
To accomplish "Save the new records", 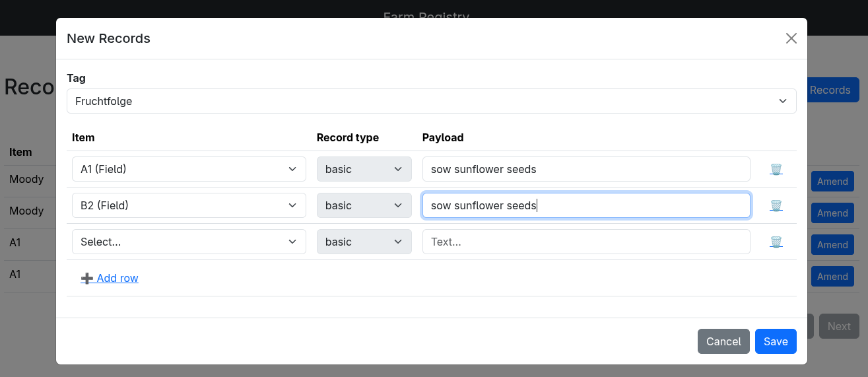I will click(x=776, y=341).
